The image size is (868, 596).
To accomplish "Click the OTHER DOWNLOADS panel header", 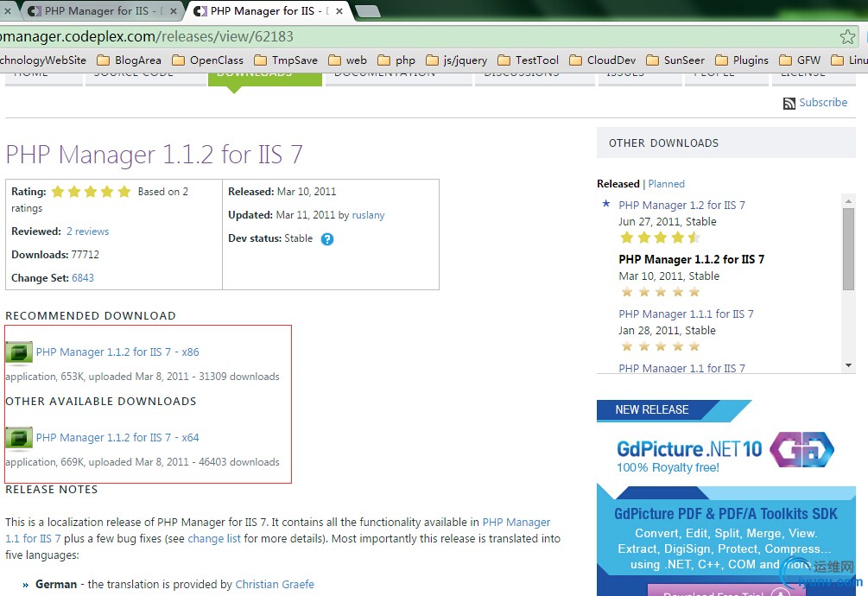I will (x=725, y=143).
